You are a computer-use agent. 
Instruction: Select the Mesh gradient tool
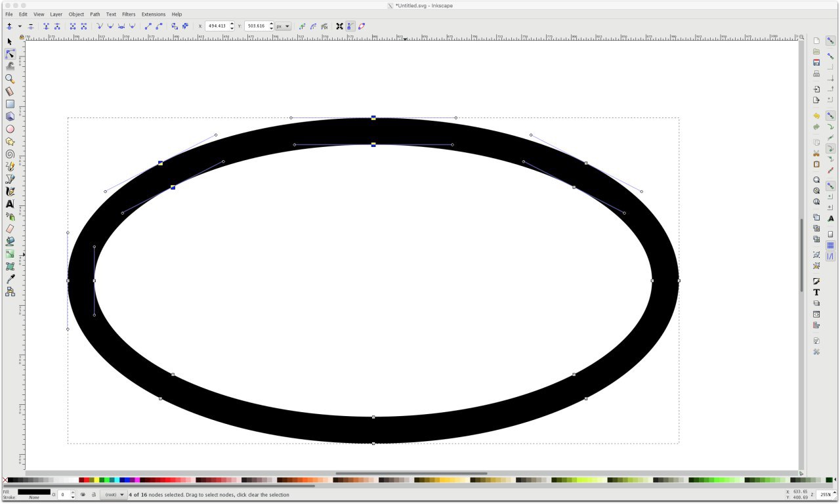(x=10, y=266)
